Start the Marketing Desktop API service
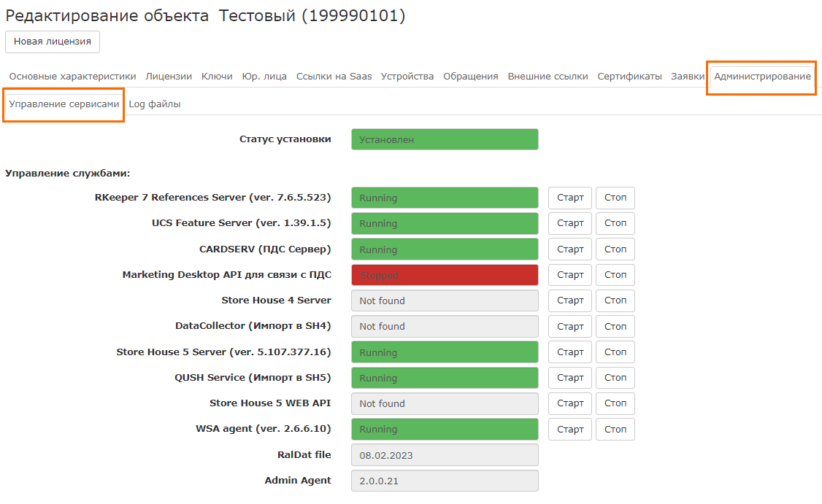The image size is (822, 504). 570,275
